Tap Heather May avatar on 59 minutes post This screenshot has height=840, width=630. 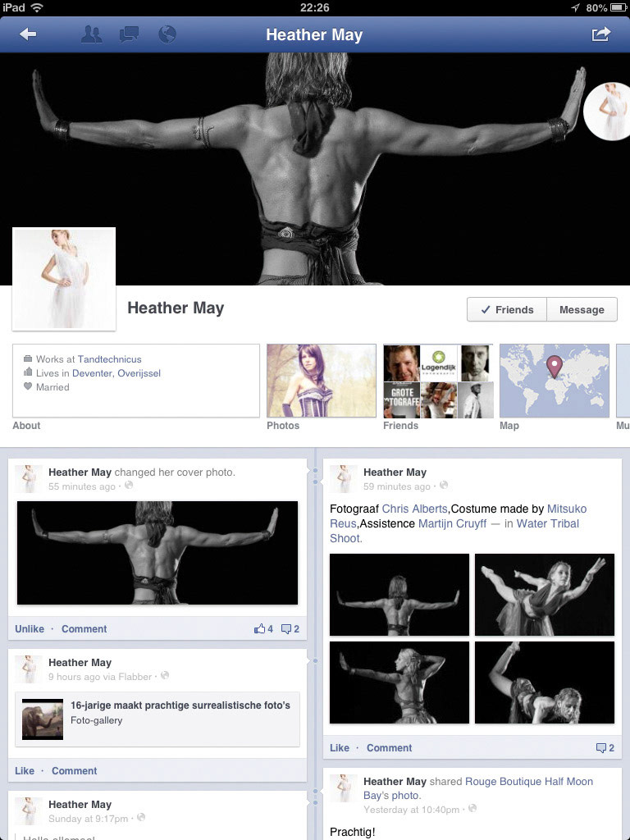click(343, 479)
